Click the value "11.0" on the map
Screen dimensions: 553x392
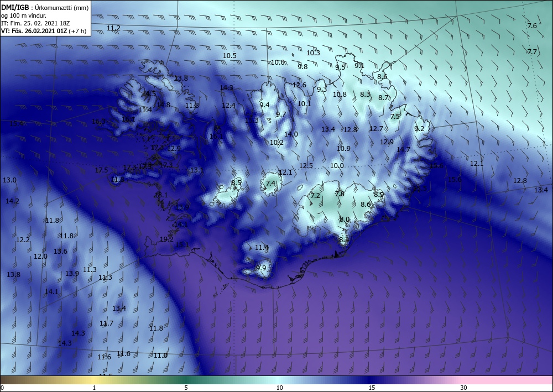[x=160, y=356]
